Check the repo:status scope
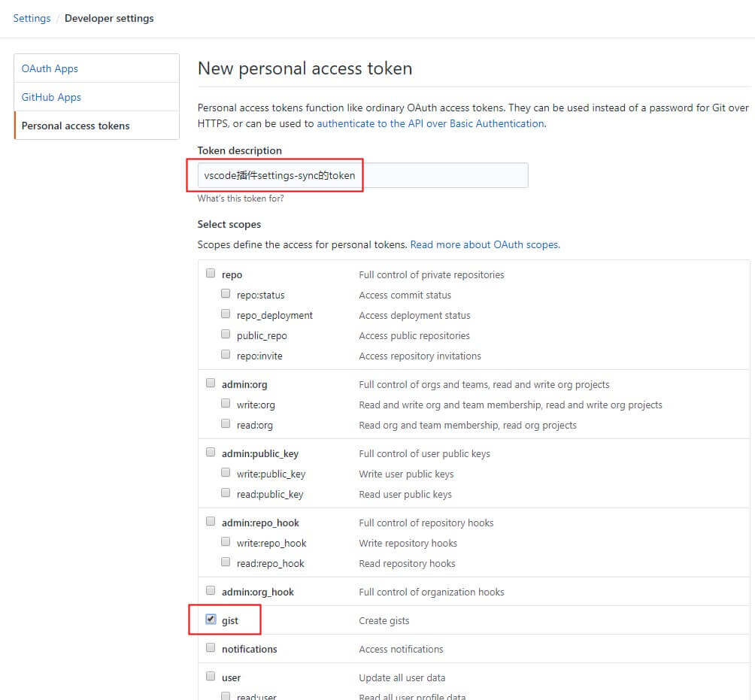The image size is (755, 700). pyautogui.click(x=226, y=294)
